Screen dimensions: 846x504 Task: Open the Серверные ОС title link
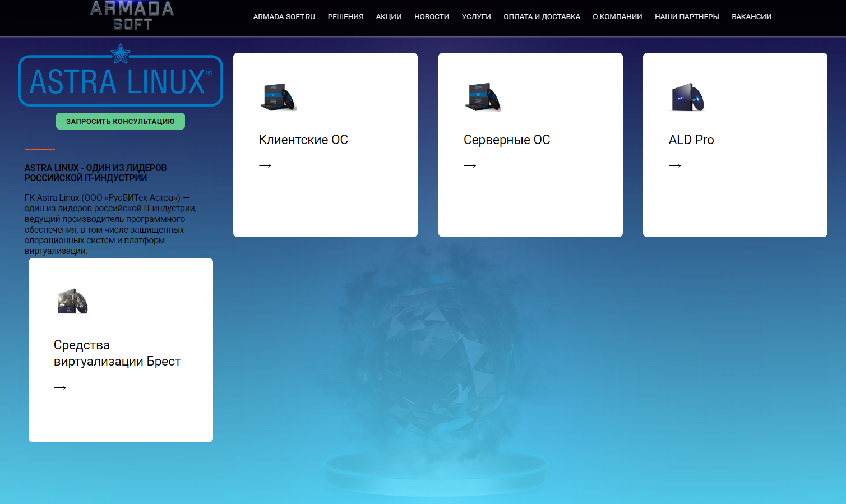click(x=507, y=140)
